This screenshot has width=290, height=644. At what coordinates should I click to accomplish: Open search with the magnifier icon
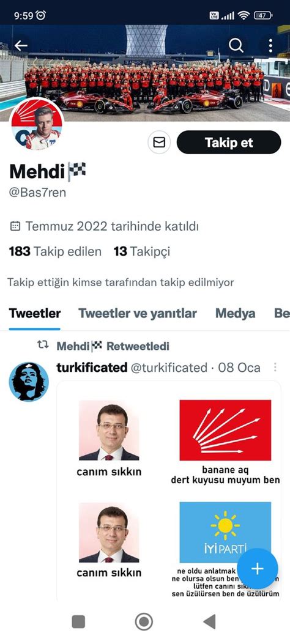click(236, 46)
